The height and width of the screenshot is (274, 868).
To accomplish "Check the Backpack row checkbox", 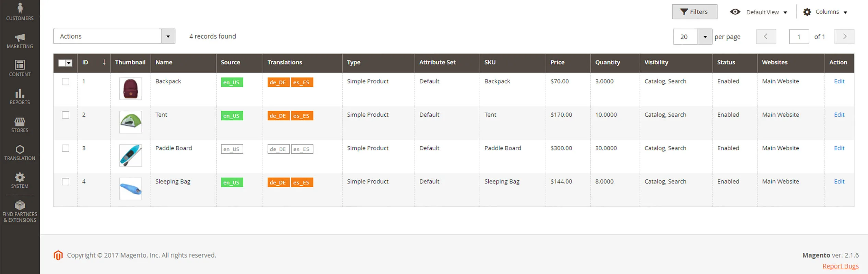I will click(66, 82).
